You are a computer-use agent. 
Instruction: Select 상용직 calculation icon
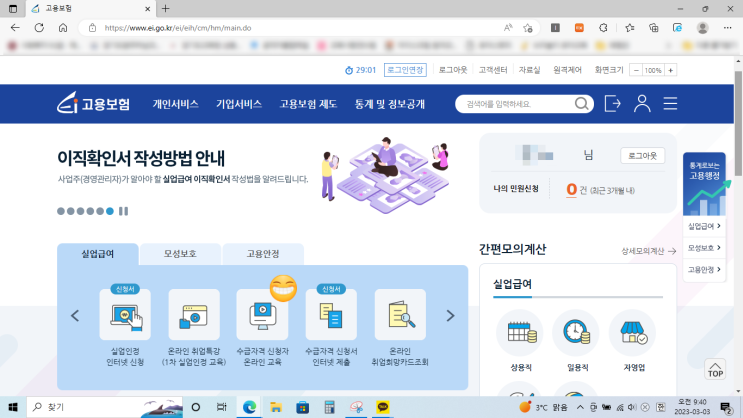coord(520,333)
